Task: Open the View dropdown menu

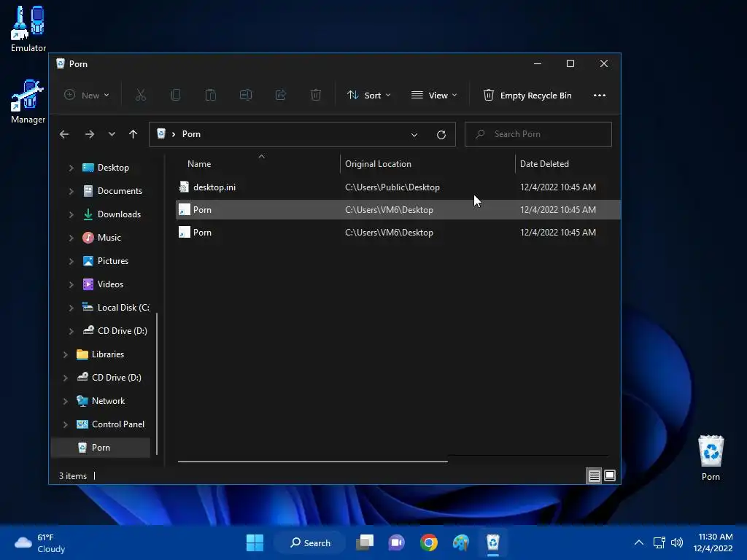Action: [434, 96]
